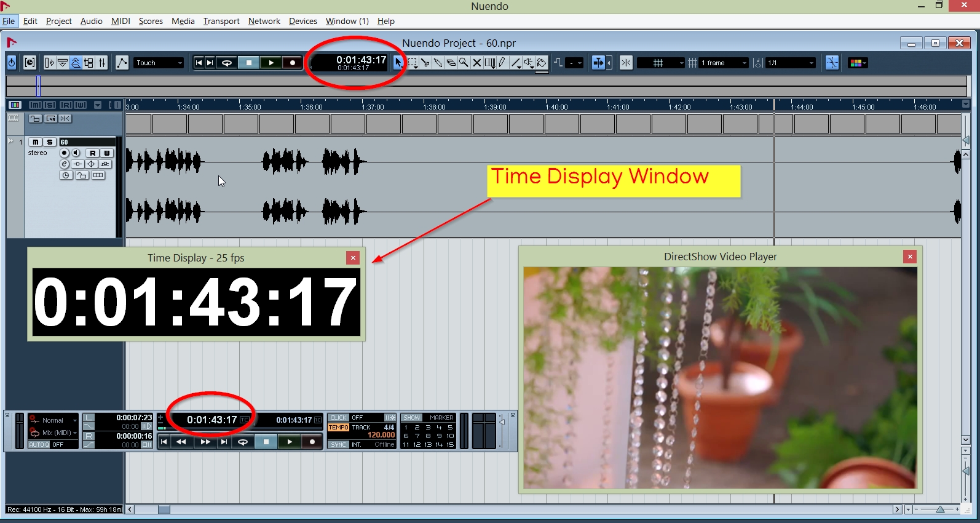Image resolution: width=980 pixels, height=523 pixels.
Task: Select the Object Selection arrow tool
Action: tap(398, 63)
